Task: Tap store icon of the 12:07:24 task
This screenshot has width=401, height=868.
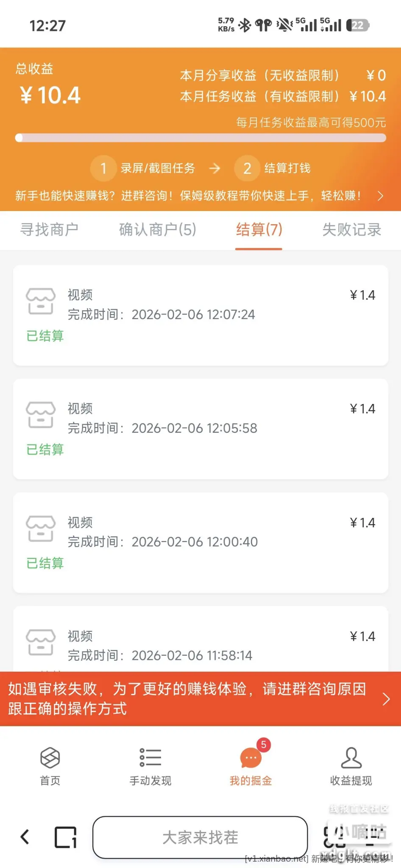Action: pyautogui.click(x=41, y=301)
